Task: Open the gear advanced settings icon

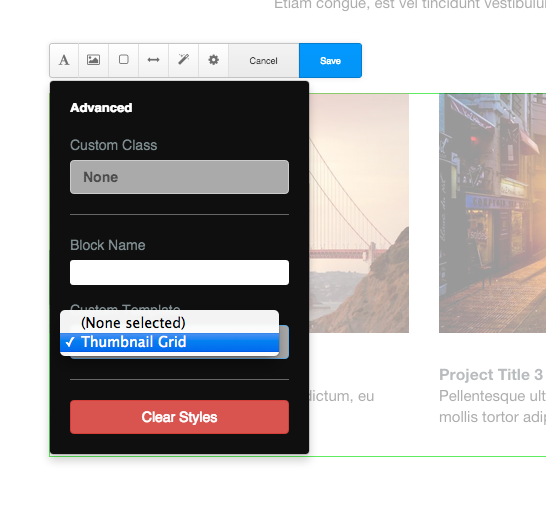Action: pos(213,60)
